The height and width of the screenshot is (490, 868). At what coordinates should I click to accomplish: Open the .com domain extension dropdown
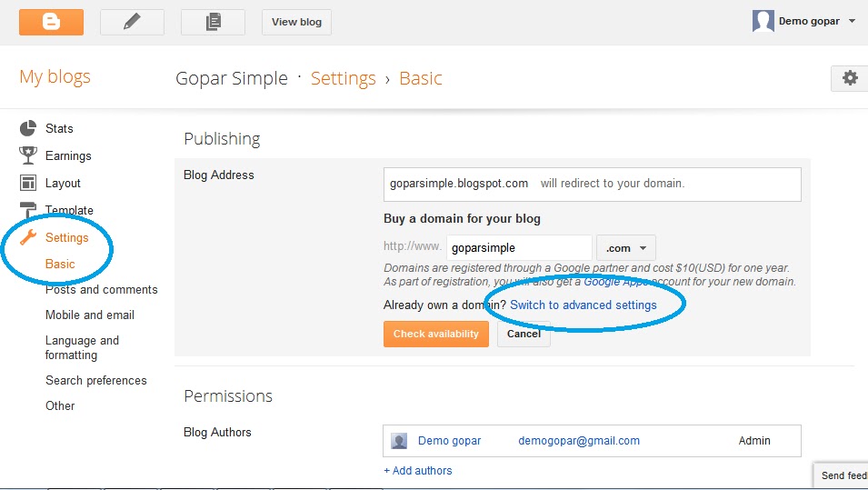coord(626,248)
